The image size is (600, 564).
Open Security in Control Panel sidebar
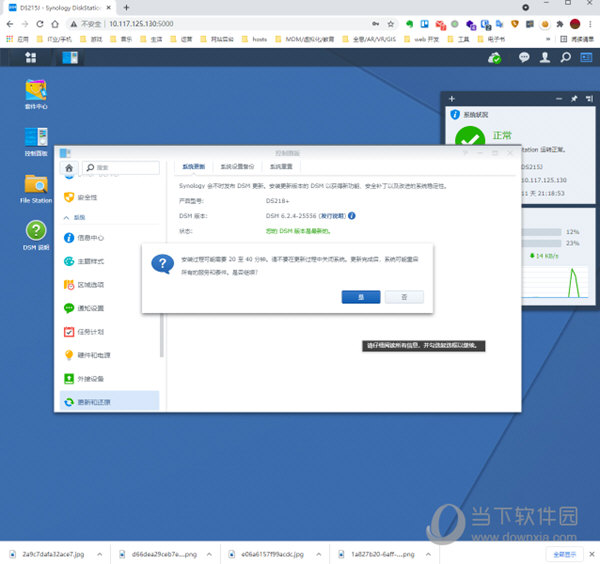click(109, 197)
